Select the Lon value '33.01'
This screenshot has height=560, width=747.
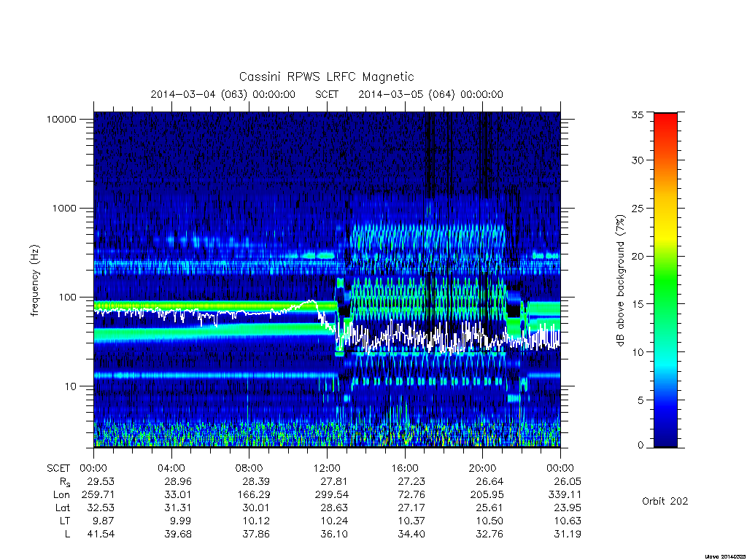(x=178, y=495)
